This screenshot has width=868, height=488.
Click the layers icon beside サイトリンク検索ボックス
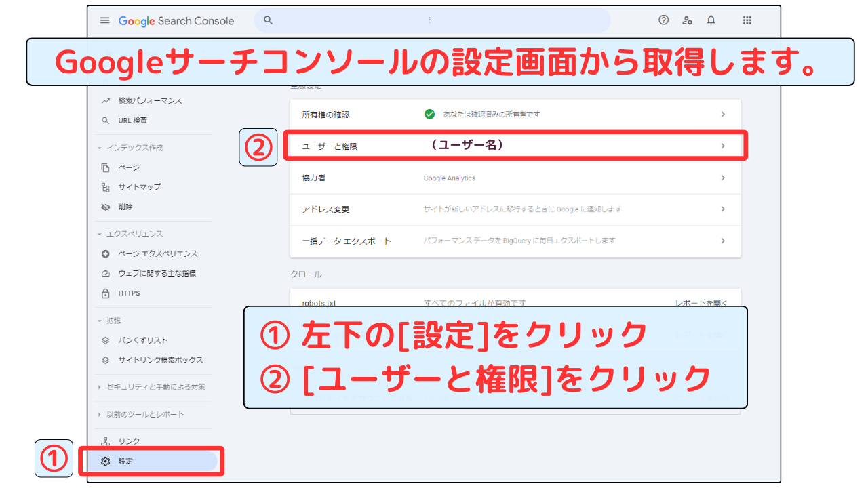click(x=105, y=360)
